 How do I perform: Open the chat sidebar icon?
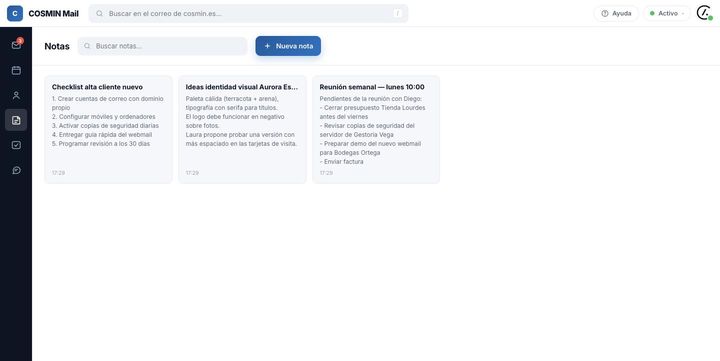click(16, 170)
